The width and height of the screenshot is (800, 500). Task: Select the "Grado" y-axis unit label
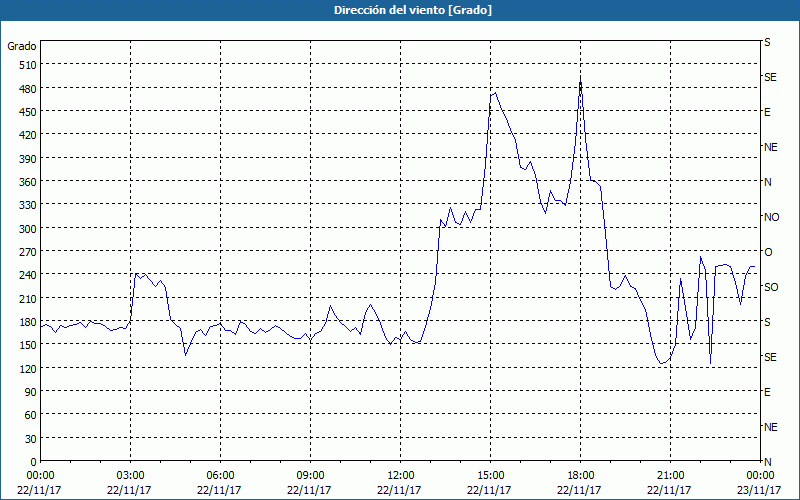[22, 46]
